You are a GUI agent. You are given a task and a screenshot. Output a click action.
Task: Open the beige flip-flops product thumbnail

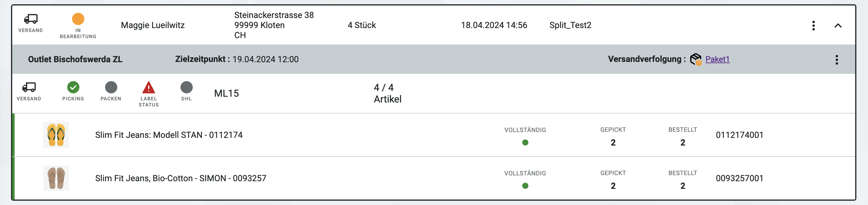coord(56,178)
